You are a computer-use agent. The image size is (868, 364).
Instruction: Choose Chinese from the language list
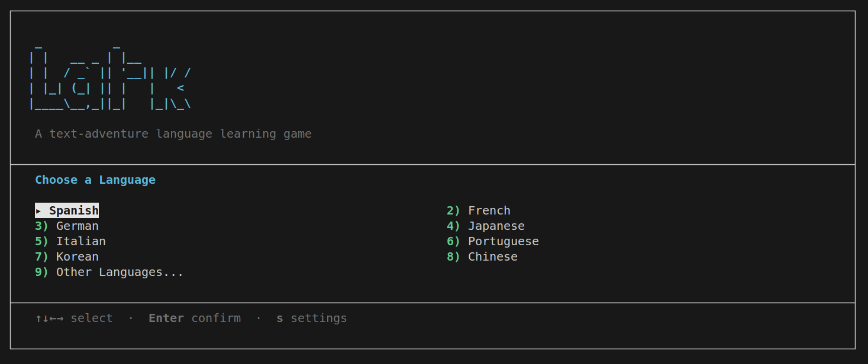tap(492, 256)
